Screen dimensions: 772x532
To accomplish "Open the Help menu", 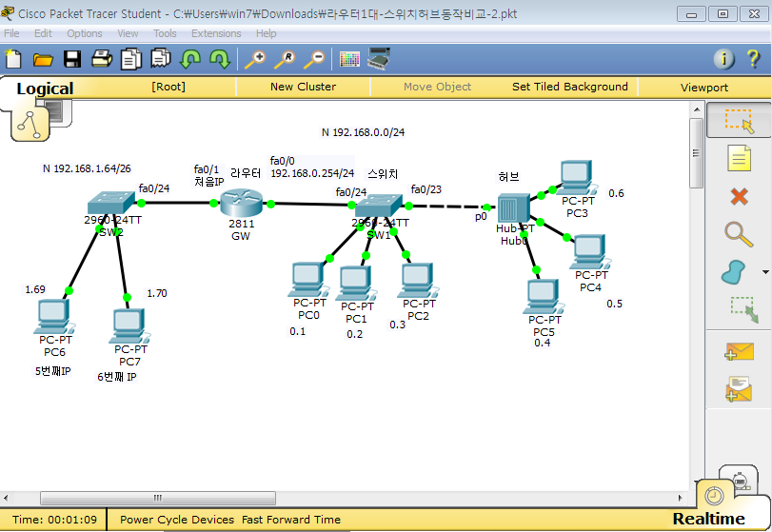I will (266, 33).
